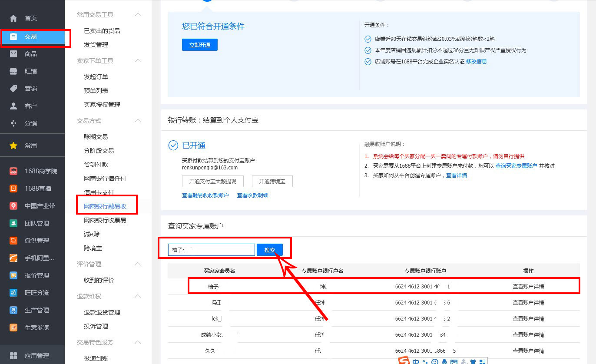Open 网商银行收票易 menu item
The width and height of the screenshot is (596, 364).
tap(105, 220)
